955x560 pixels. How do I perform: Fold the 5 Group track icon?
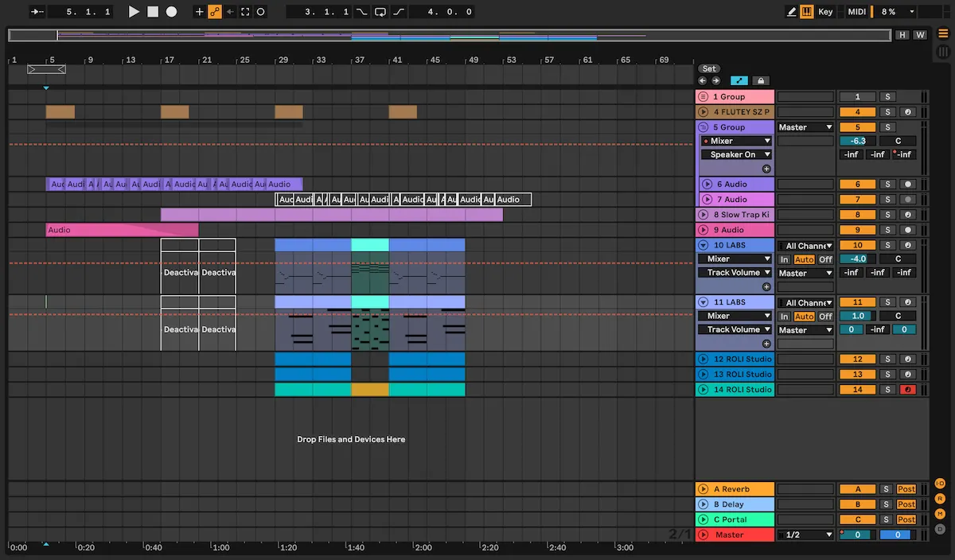[x=703, y=127]
